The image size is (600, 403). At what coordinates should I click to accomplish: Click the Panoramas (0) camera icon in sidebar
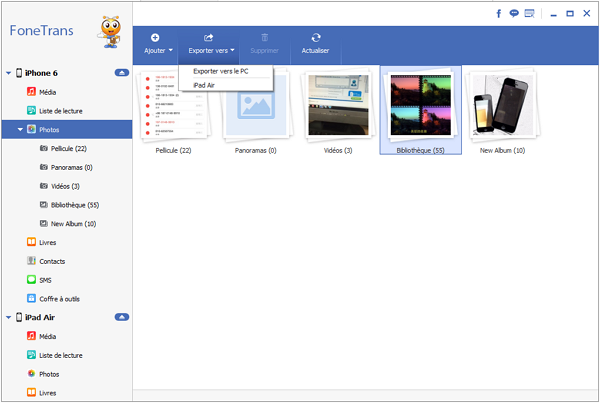(x=44, y=167)
